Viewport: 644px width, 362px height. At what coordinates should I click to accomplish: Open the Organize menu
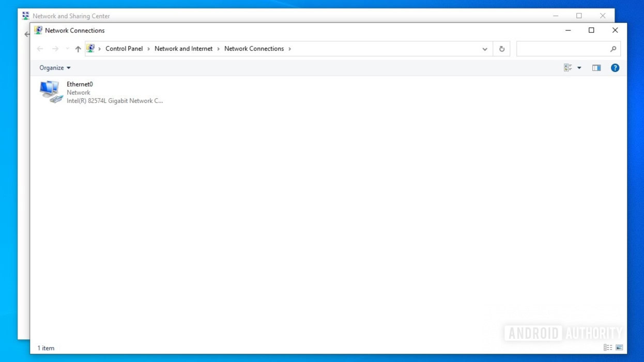click(55, 68)
